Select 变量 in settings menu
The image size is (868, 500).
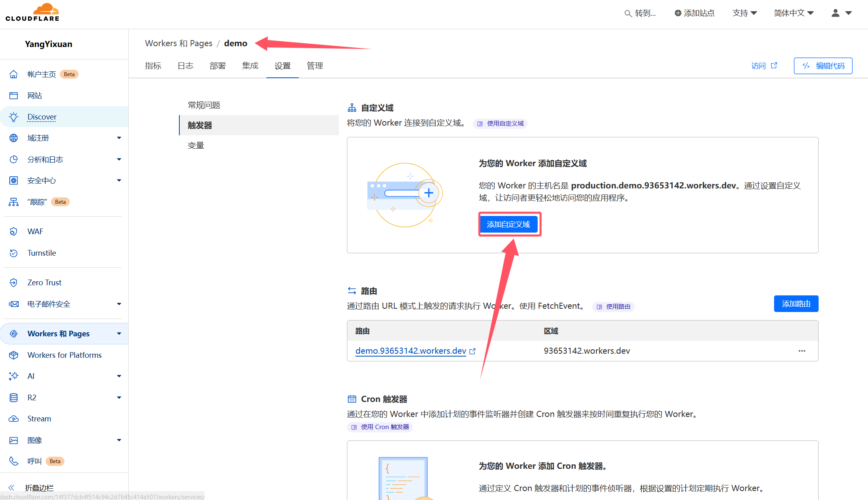(x=259, y=145)
